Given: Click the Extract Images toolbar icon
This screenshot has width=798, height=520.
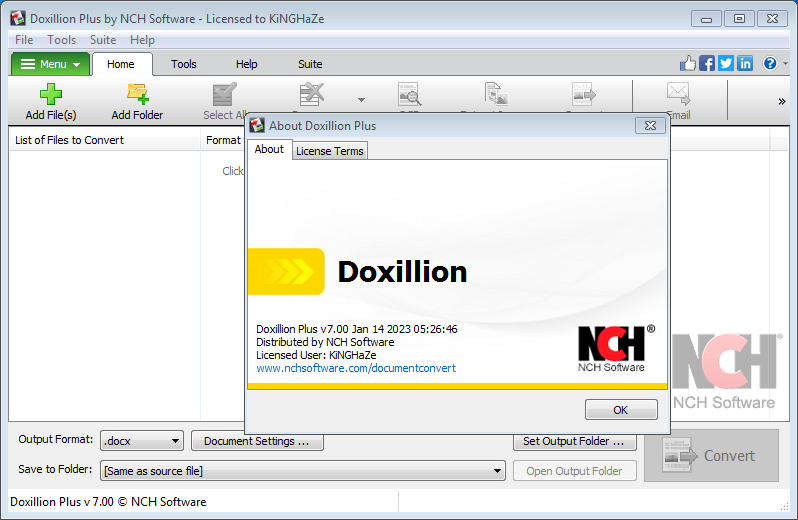Looking at the screenshot, I should [496, 95].
